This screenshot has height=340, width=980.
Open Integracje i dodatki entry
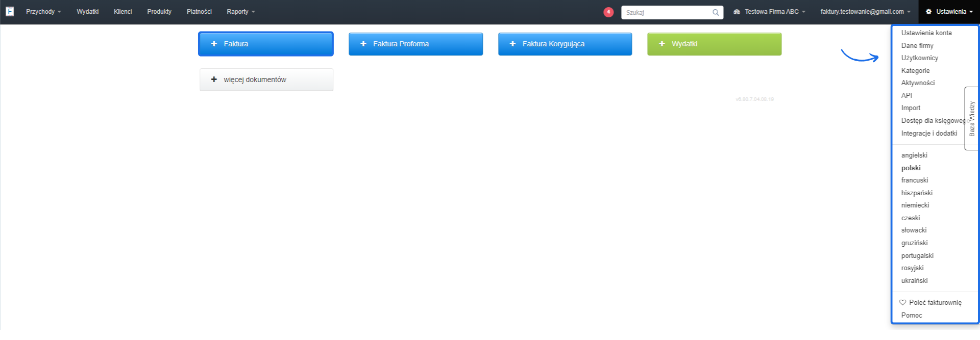[x=929, y=133]
